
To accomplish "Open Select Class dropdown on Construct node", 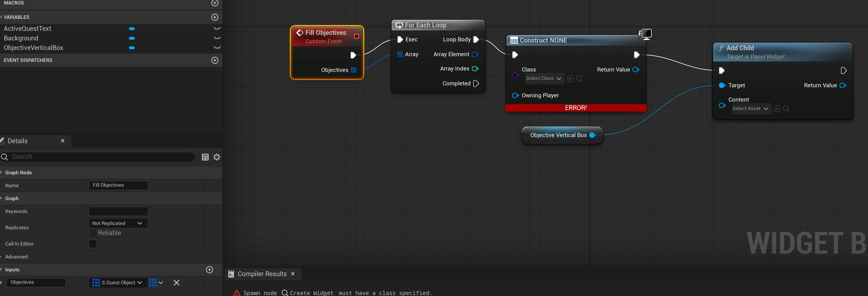I will tap(544, 78).
